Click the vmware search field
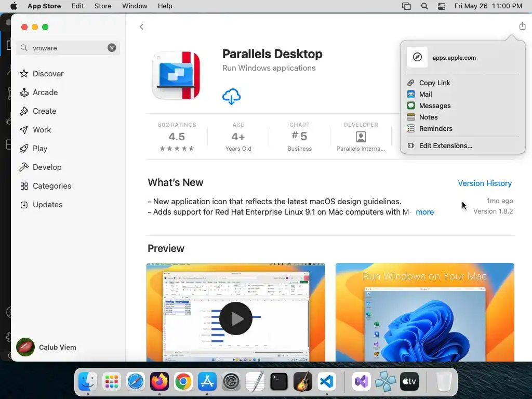Image resolution: width=532 pixels, height=399 pixels. (68, 48)
